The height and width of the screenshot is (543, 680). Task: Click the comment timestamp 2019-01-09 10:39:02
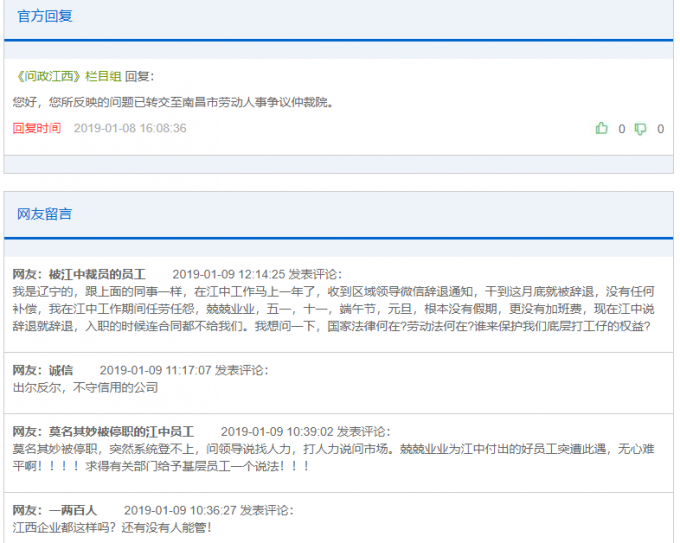(277, 432)
